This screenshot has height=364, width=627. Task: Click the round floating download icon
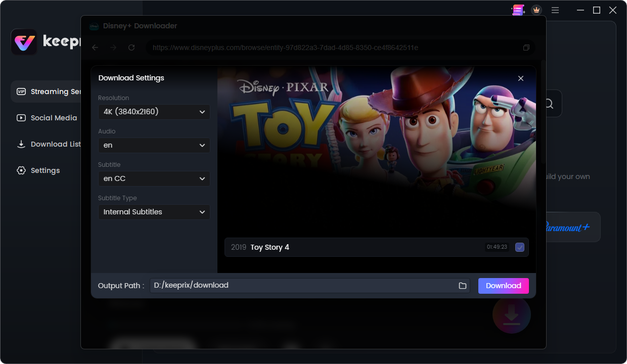pyautogui.click(x=512, y=314)
